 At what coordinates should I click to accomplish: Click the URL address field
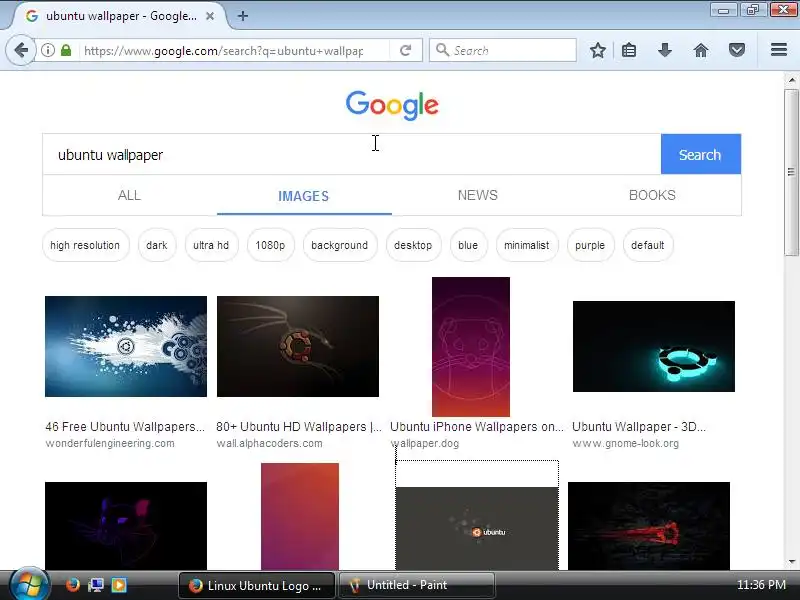224,51
